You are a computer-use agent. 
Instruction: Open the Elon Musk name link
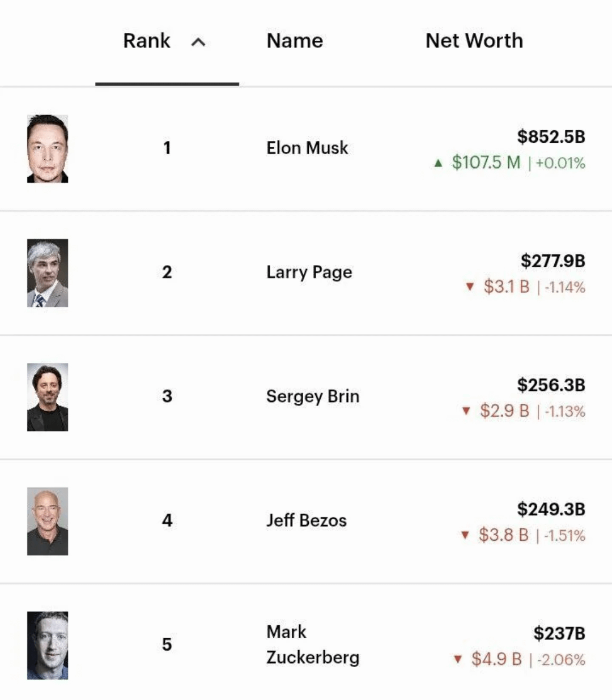pyautogui.click(x=307, y=148)
